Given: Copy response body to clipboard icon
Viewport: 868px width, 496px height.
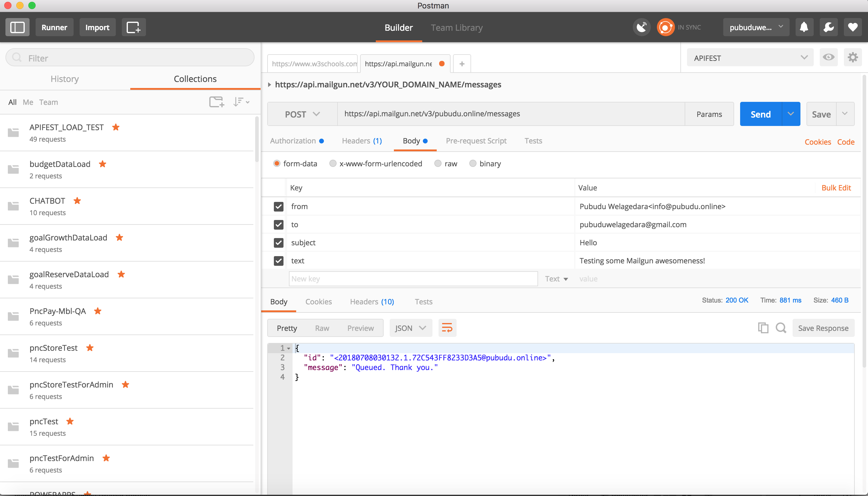Looking at the screenshot, I should (x=763, y=328).
